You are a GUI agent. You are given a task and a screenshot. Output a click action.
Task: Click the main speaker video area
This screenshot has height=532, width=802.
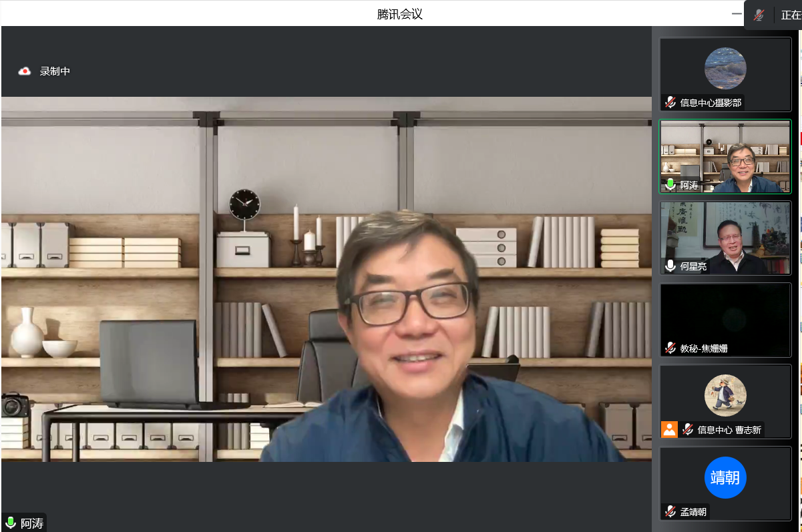326,279
